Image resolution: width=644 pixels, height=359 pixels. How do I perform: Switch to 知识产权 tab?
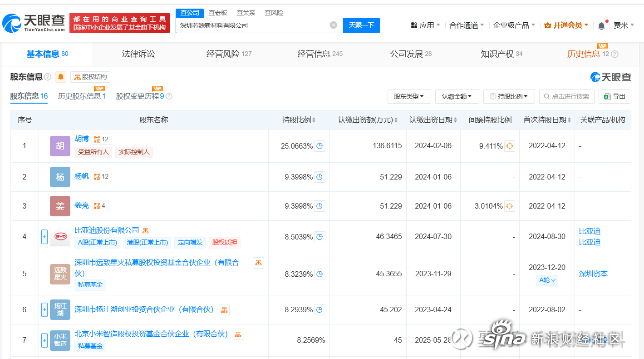pyautogui.click(x=501, y=54)
